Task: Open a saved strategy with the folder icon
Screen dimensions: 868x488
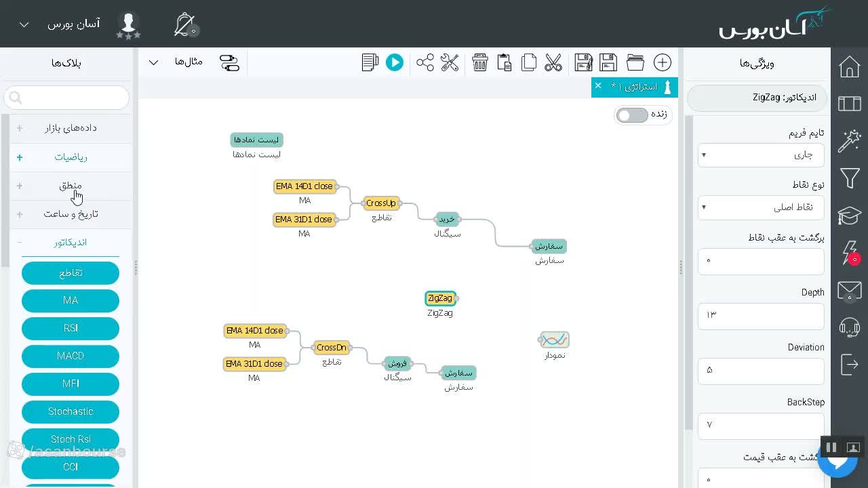Action: pos(635,63)
